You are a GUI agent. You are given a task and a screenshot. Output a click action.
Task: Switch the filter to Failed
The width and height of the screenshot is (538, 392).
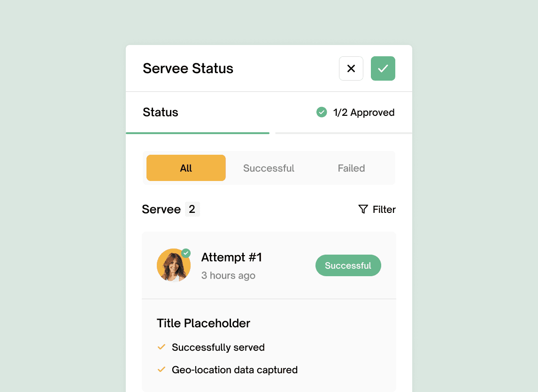[351, 168]
